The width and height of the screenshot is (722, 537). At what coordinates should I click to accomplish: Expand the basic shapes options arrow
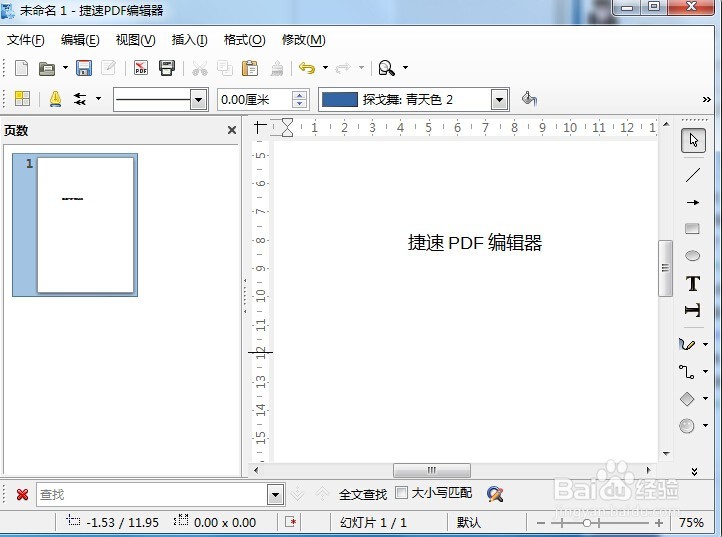tap(705, 398)
